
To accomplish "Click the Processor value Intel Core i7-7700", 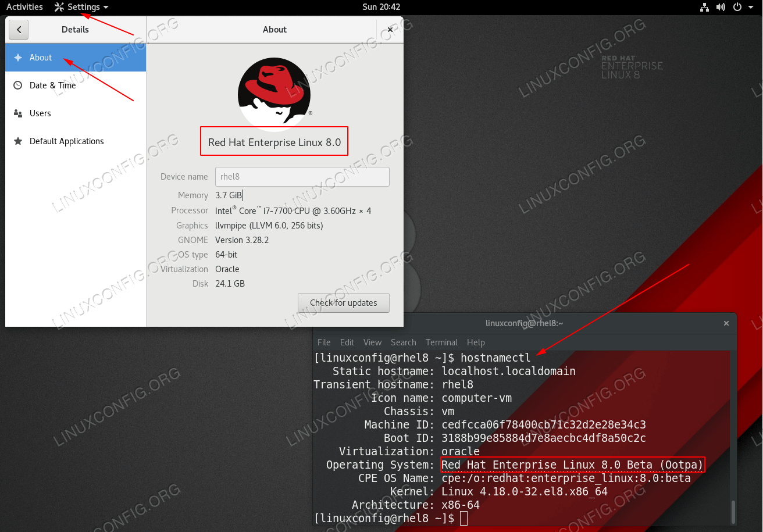I will (x=293, y=210).
